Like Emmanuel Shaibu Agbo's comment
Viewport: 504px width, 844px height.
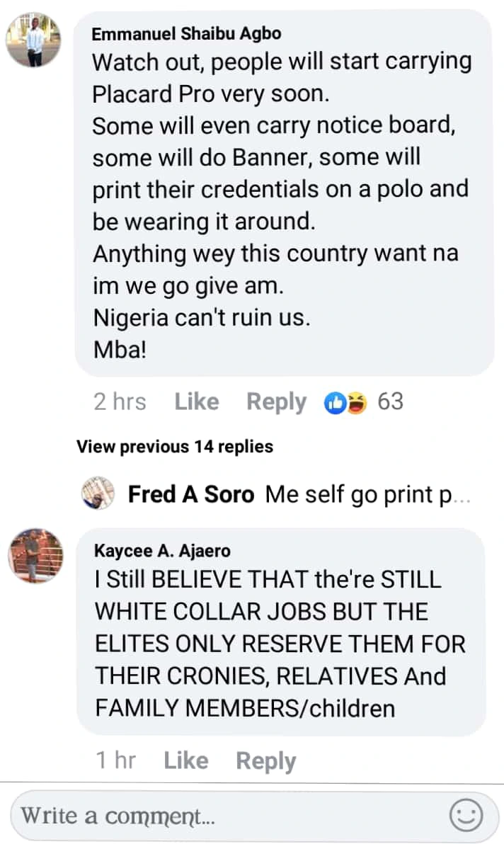(196, 401)
